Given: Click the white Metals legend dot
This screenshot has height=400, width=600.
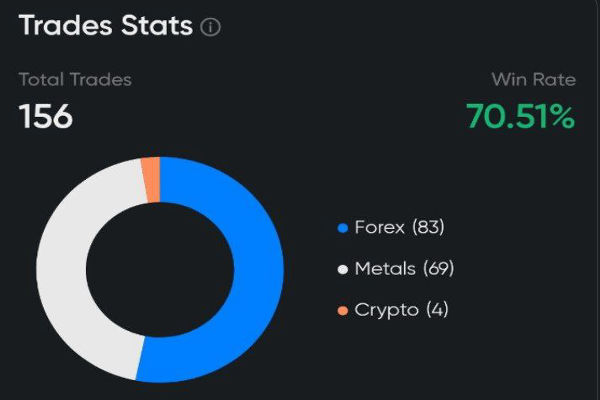Looking at the screenshot, I should [343, 269].
